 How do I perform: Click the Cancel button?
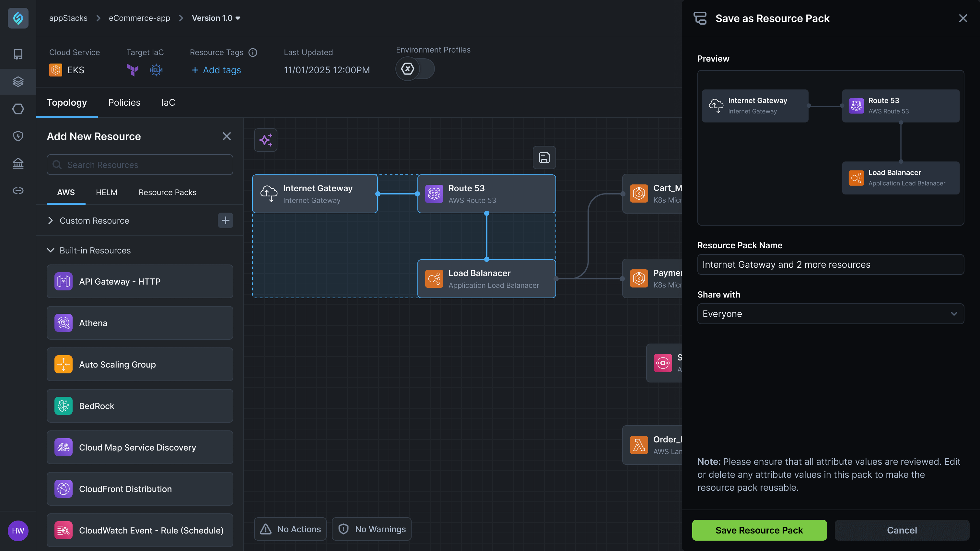pyautogui.click(x=902, y=530)
